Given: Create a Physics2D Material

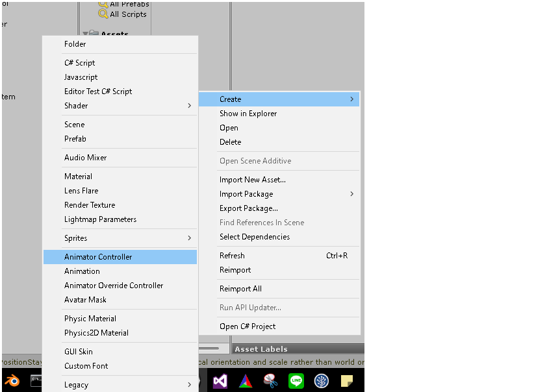Looking at the screenshot, I should [x=120, y=333].
